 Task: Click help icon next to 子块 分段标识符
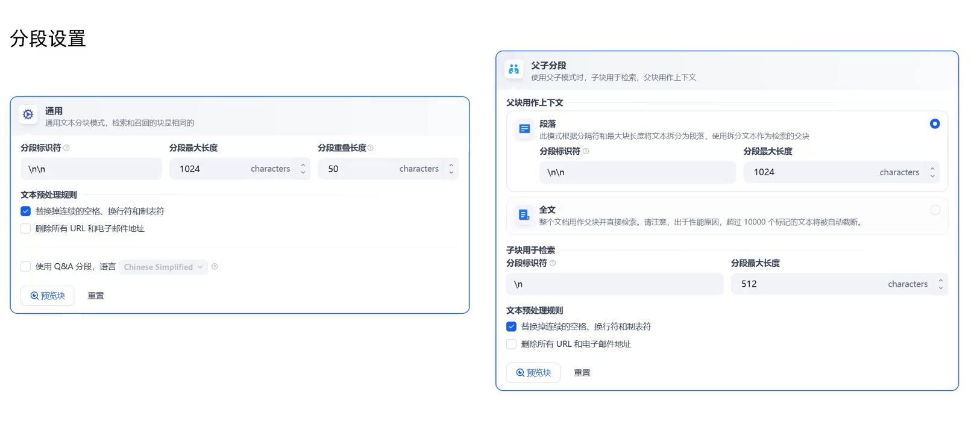tap(553, 263)
